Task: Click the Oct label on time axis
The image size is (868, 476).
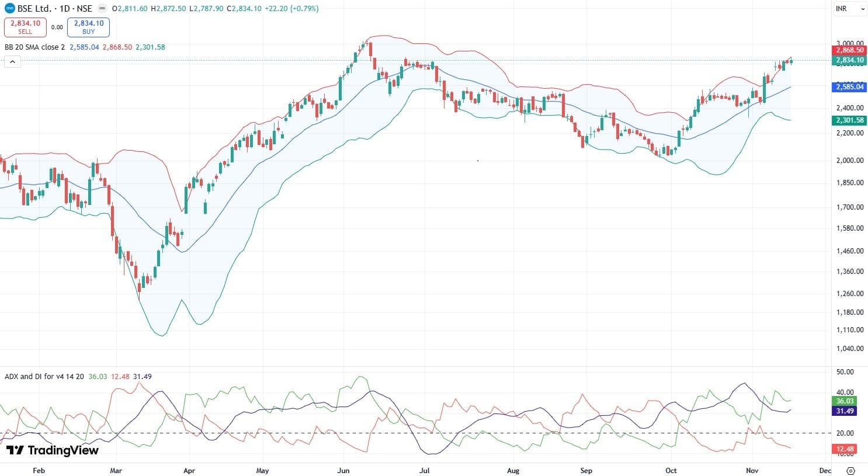Action: pos(671,470)
